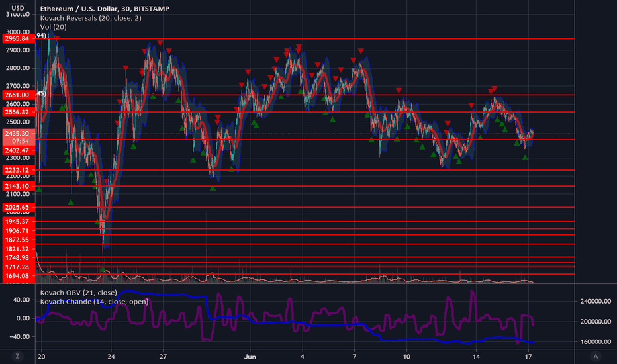Click the 2651.00 price level label

point(17,95)
